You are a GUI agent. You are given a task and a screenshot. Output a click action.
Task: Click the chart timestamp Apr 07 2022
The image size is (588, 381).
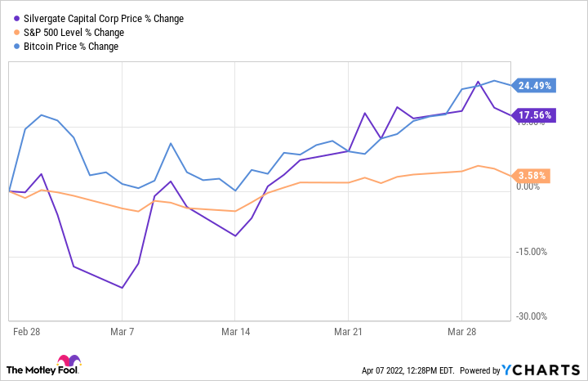click(x=412, y=370)
